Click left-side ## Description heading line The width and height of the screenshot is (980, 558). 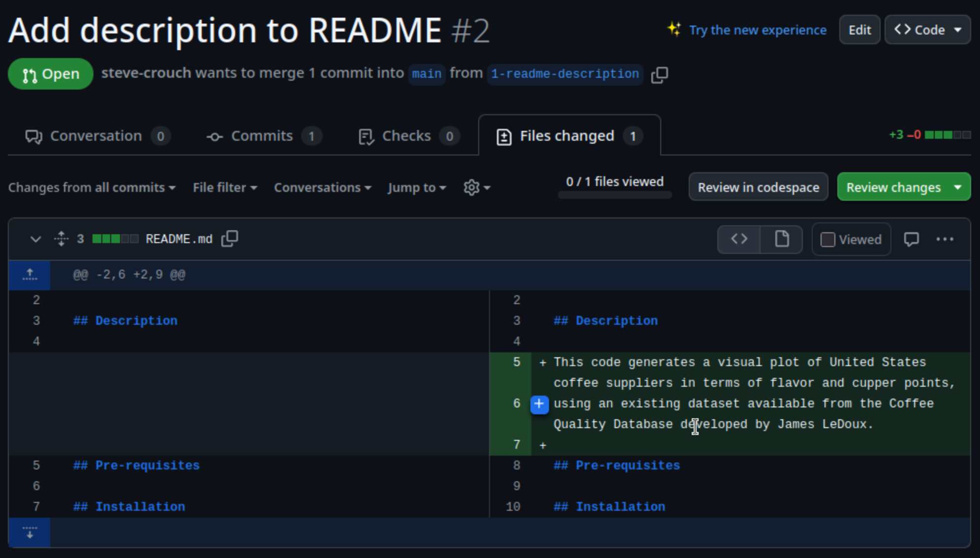pos(125,321)
